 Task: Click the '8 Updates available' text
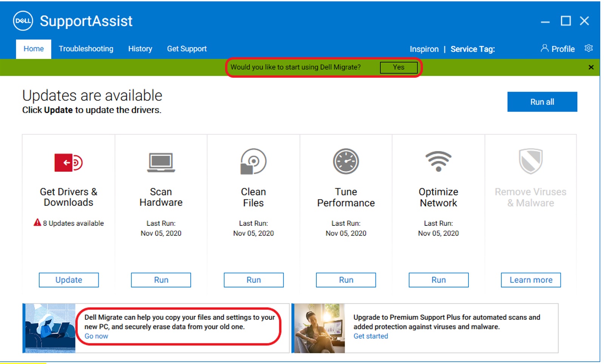coord(73,223)
